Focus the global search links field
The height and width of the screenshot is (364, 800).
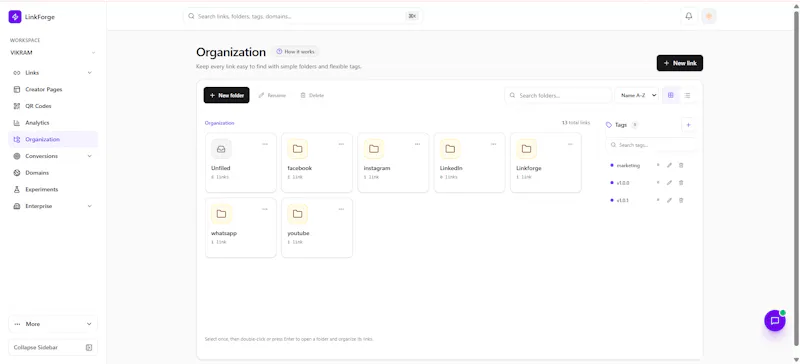(x=303, y=16)
